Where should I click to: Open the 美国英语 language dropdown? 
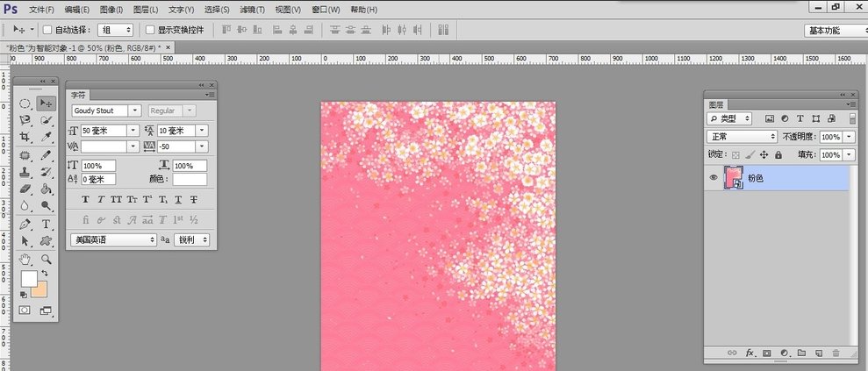pyautogui.click(x=113, y=240)
